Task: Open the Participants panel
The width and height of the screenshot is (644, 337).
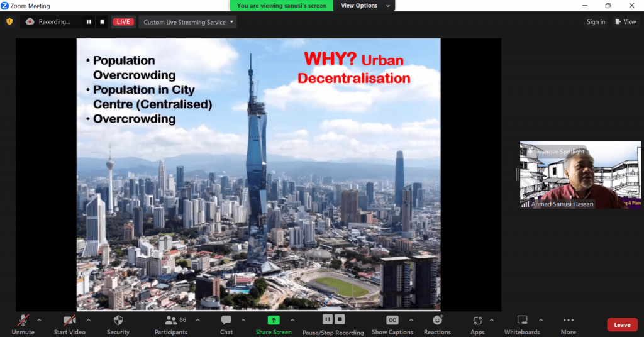Action: [x=171, y=321]
